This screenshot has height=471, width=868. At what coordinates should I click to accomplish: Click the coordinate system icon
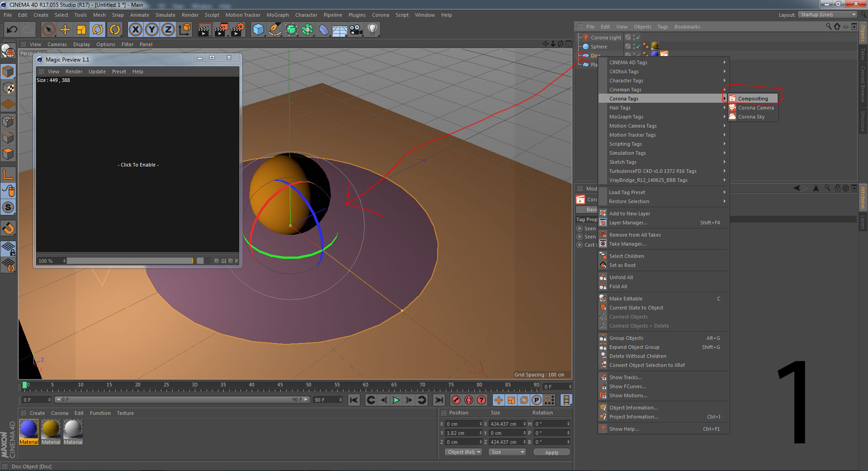[x=184, y=30]
